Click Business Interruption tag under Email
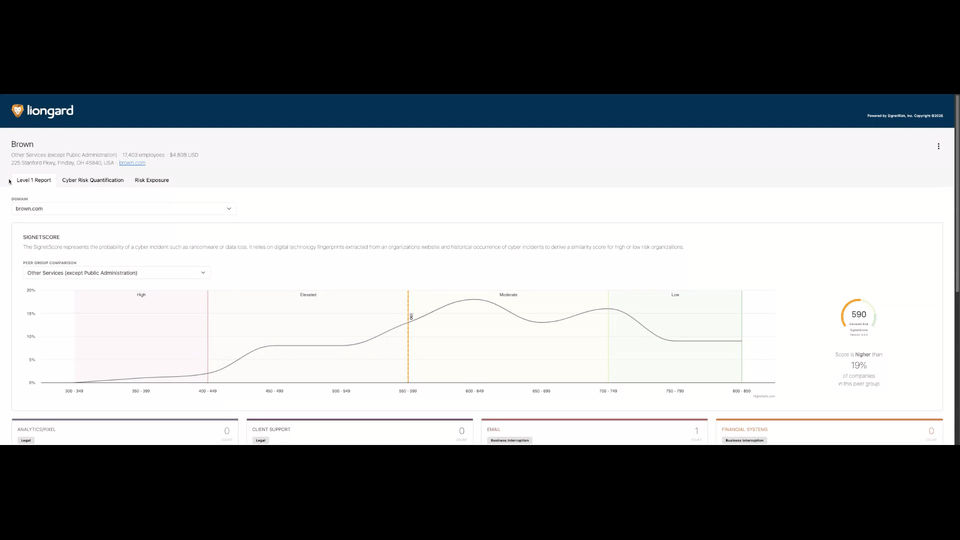This screenshot has height=540, width=960. [x=509, y=440]
